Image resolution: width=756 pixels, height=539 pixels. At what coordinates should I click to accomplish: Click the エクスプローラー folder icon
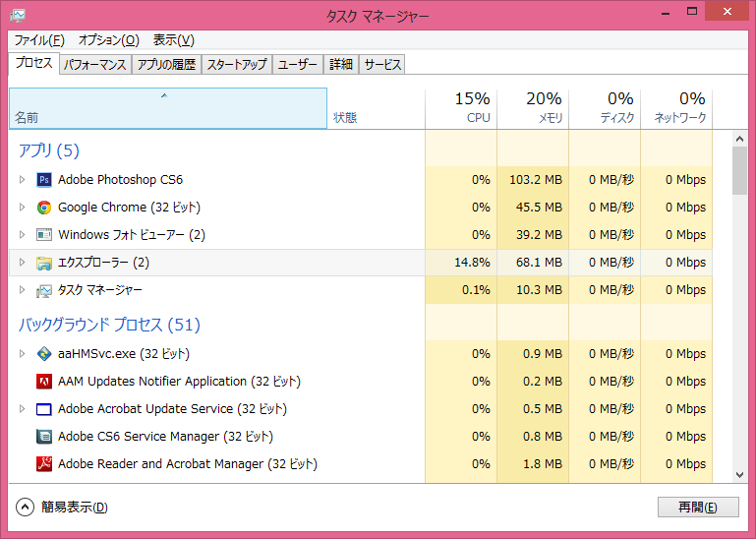[44, 263]
